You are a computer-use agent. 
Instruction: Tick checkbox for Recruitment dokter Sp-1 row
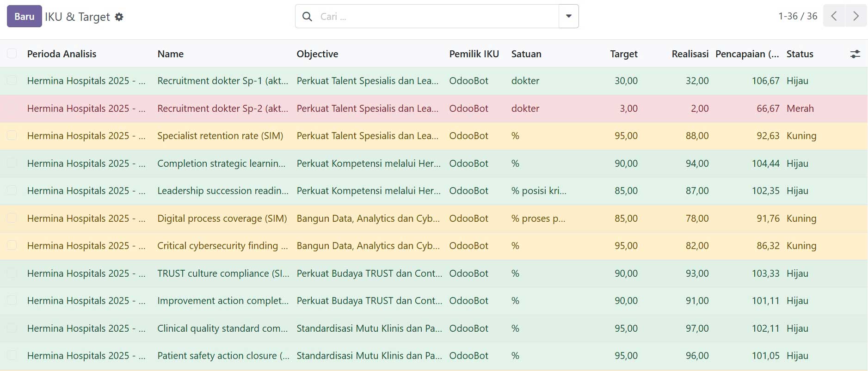(12, 80)
